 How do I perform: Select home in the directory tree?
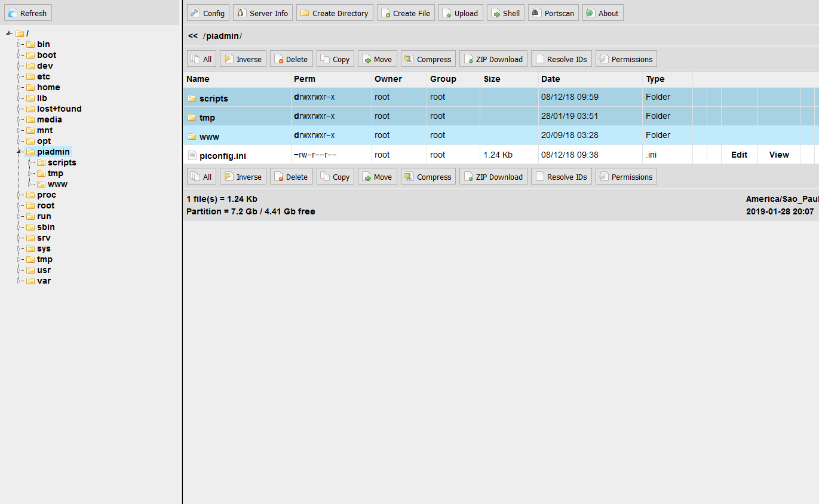click(48, 87)
